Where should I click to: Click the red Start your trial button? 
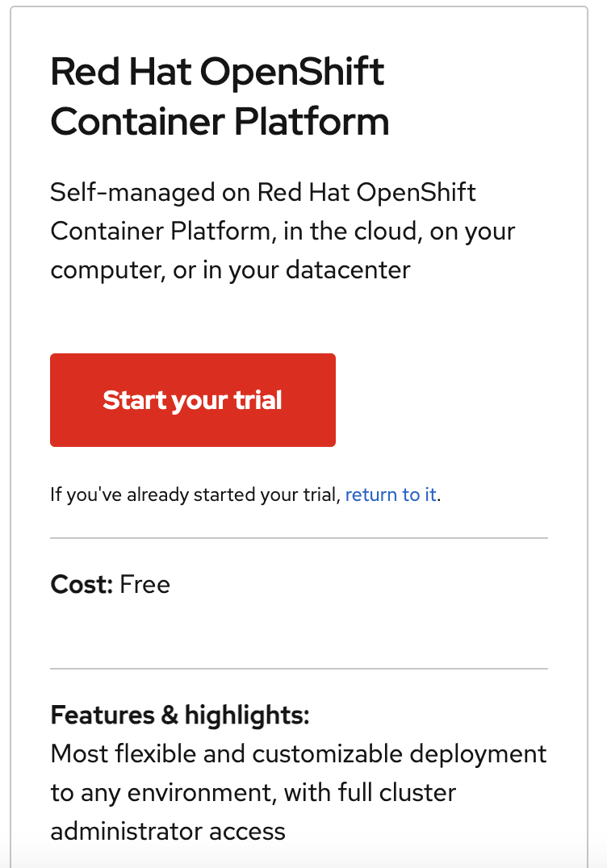pos(192,400)
